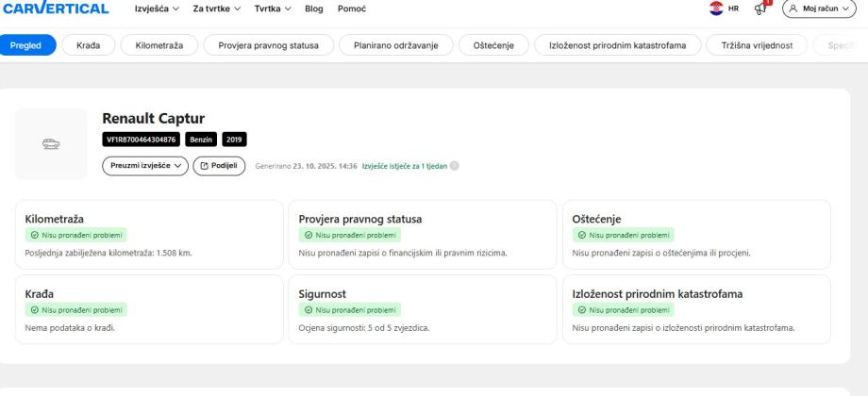This screenshot has width=868, height=396.
Task: Switch to the Kilometraža tab
Action: pos(159,45)
